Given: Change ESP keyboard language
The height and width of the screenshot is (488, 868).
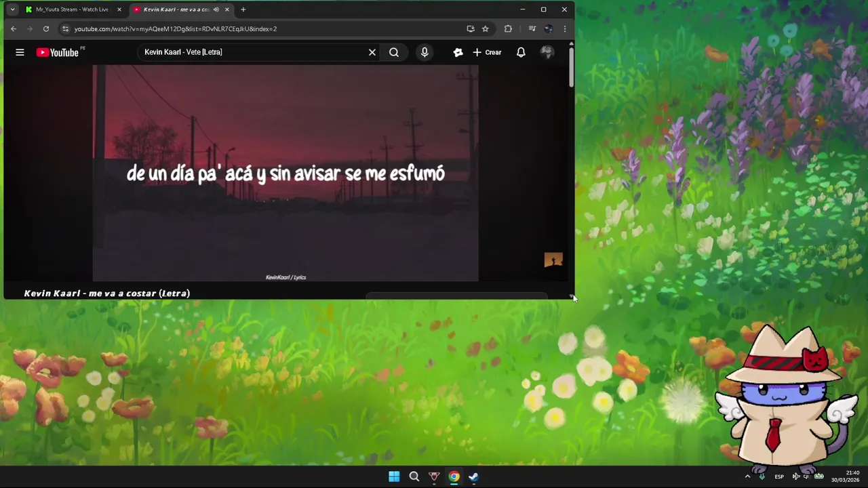Looking at the screenshot, I should (x=779, y=476).
